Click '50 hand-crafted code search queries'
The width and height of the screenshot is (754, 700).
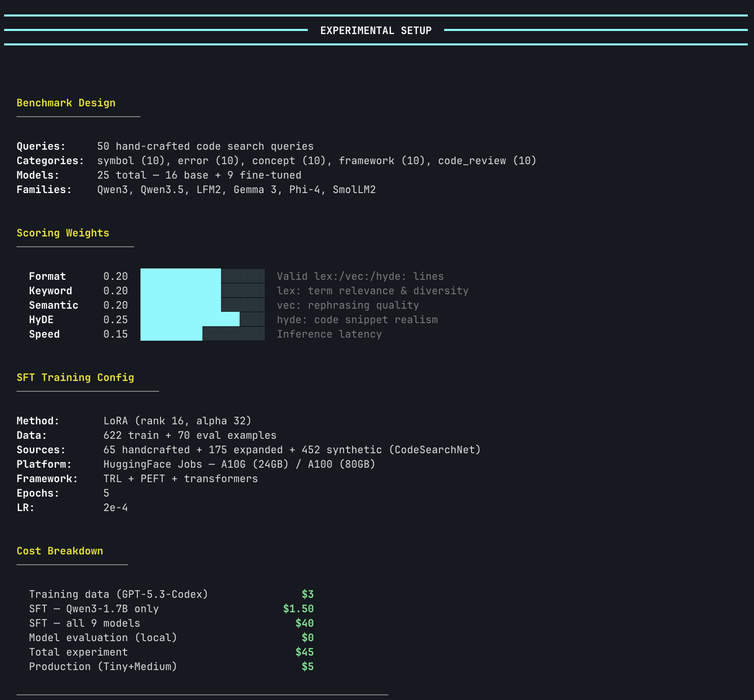(206, 146)
